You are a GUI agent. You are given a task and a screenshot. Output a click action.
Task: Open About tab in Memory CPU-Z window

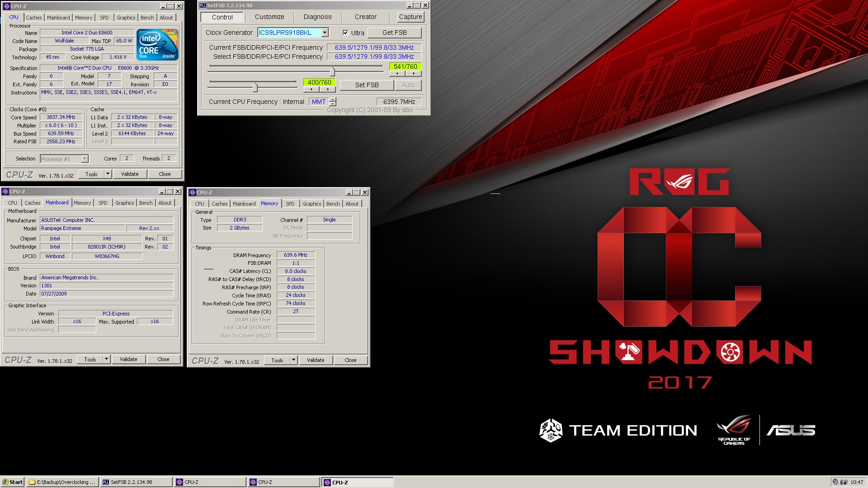click(x=352, y=204)
